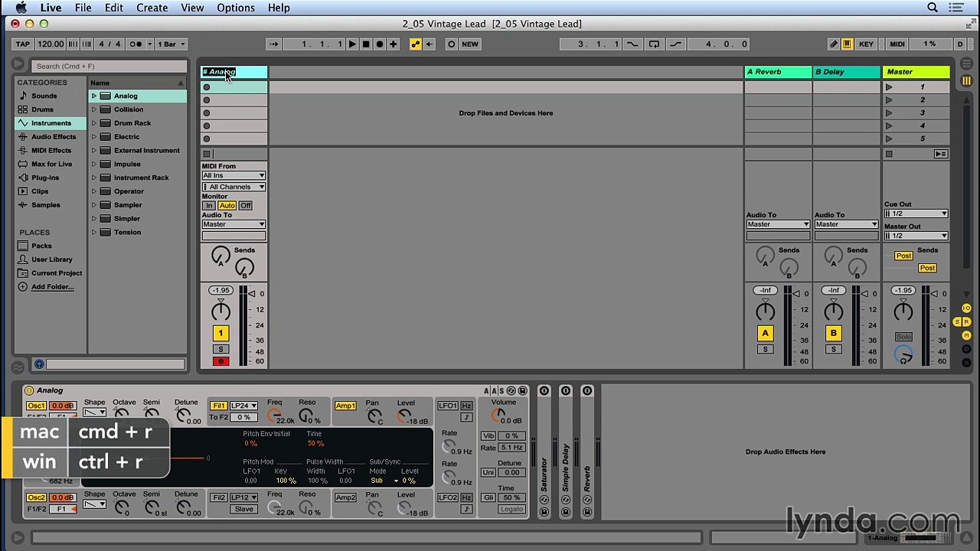Toggle the Fil1 filter switch
The width and height of the screenshot is (980, 551).
[x=218, y=406]
